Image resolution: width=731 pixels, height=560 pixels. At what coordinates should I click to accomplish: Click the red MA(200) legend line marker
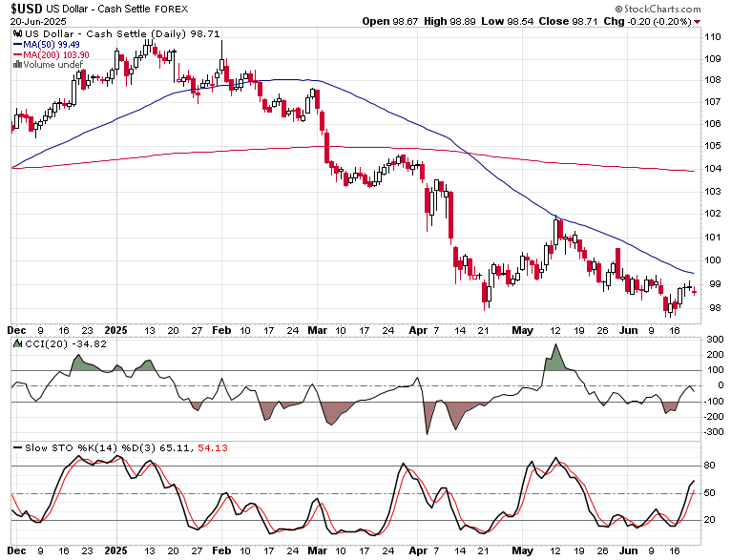18,54
